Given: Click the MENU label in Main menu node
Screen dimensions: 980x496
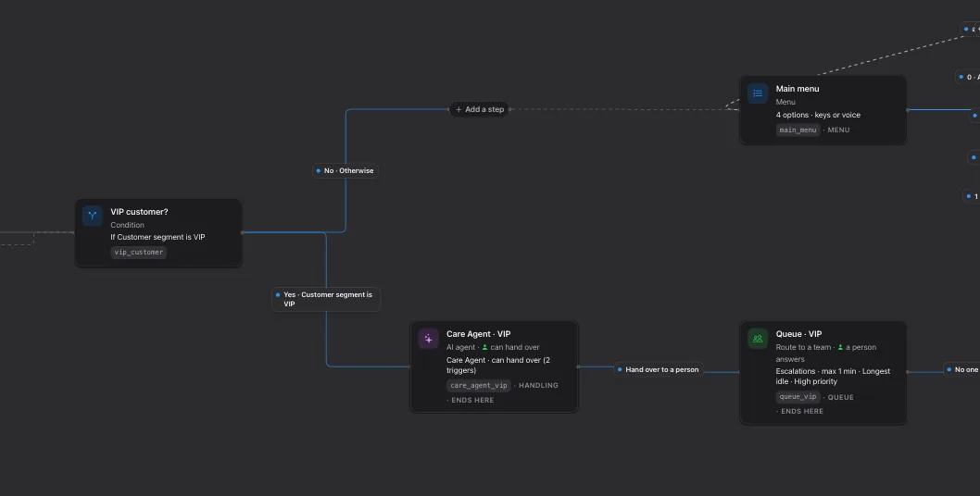Looking at the screenshot, I should (x=839, y=130).
